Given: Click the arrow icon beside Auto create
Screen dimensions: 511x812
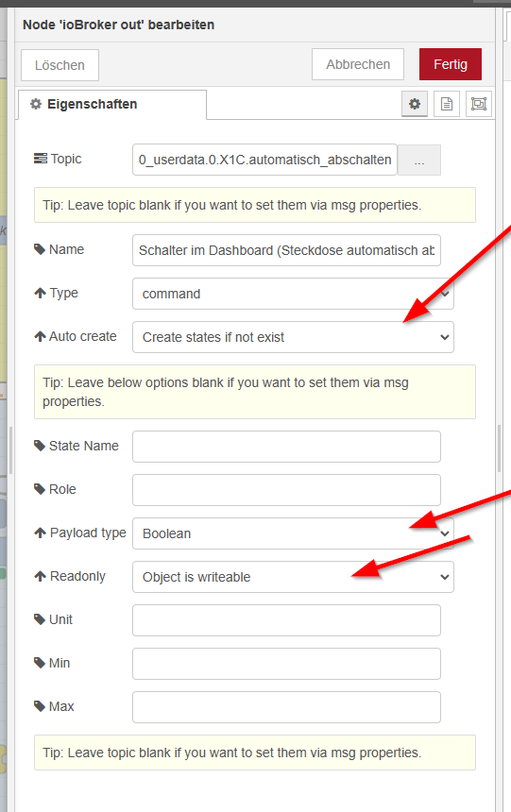Looking at the screenshot, I should point(40,337).
